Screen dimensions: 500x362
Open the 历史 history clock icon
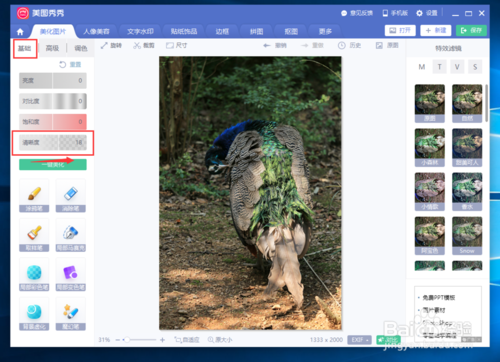(342, 45)
